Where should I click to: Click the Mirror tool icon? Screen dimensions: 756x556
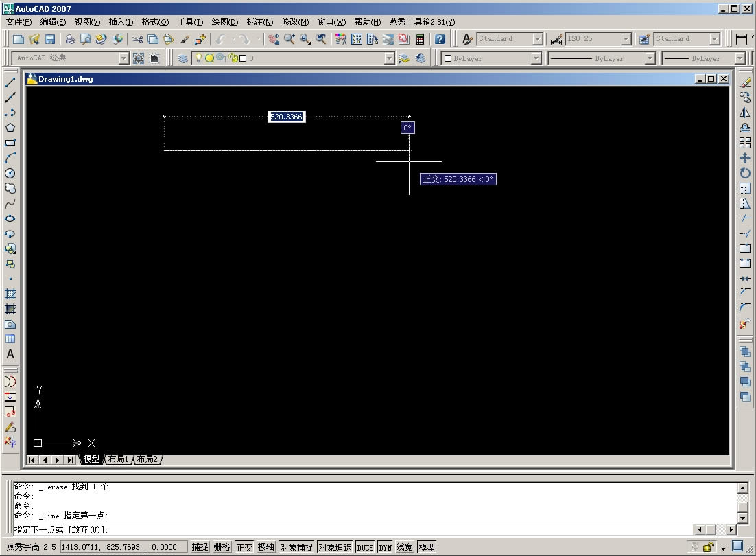pyautogui.click(x=745, y=113)
